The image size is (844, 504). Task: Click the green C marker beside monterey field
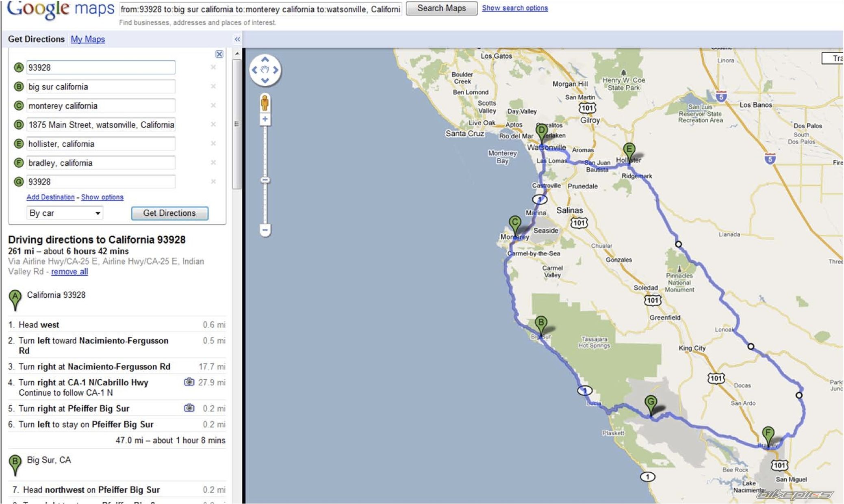tap(19, 106)
